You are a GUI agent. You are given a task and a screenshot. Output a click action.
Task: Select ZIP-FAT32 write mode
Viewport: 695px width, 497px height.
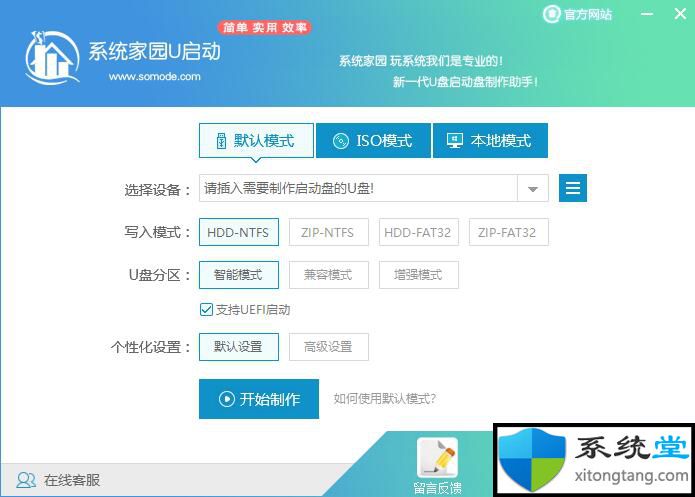click(x=508, y=233)
